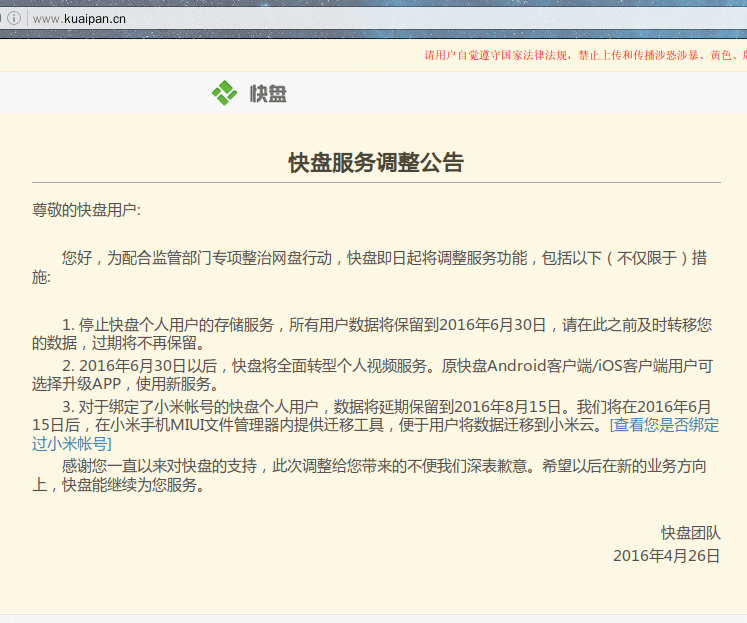Click the www.kuaipan.cn address bar URL

pos(79,19)
